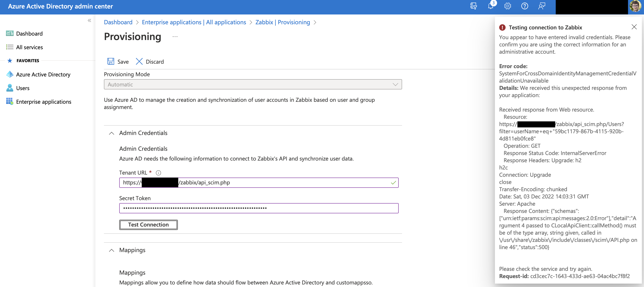The height and width of the screenshot is (287, 644).
Task: Click the FAVORITES label in sidebar
Action: 28,60
